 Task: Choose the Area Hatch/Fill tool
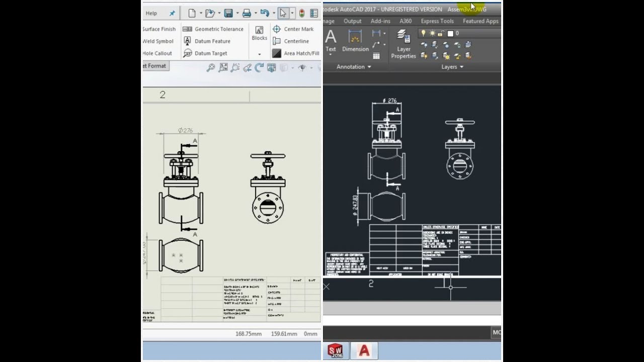[x=295, y=53]
